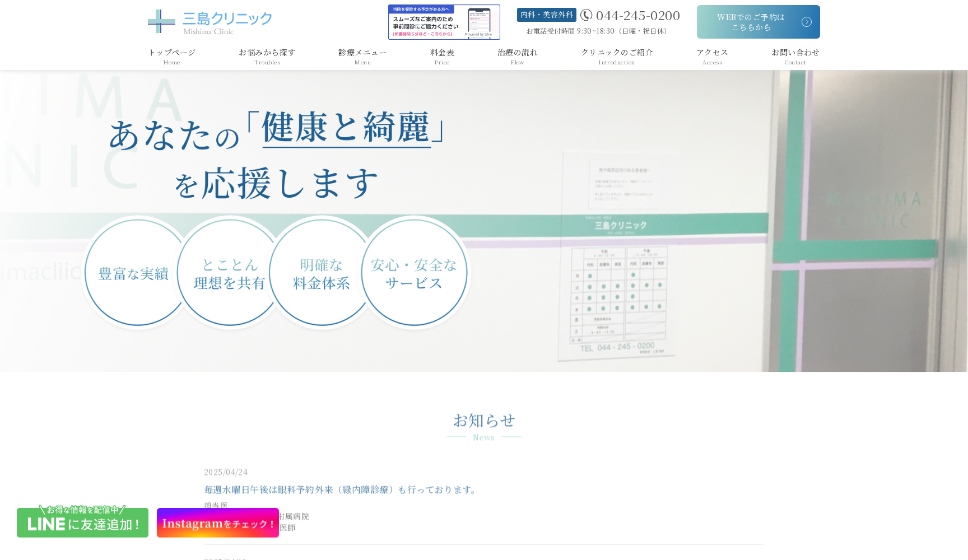This screenshot has height=560, width=968.
Task: Click the Mishima Clinic cross logo
Action: 161,21
